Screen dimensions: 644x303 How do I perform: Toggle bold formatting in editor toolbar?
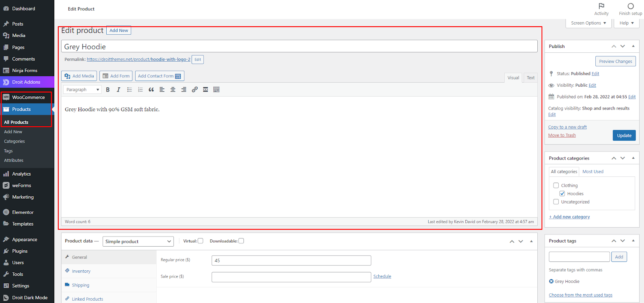108,89
